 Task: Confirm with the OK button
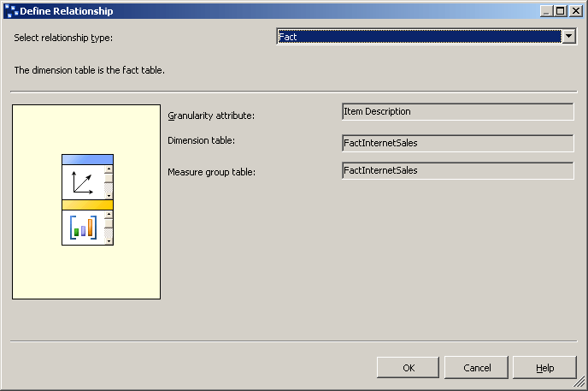coord(409,368)
